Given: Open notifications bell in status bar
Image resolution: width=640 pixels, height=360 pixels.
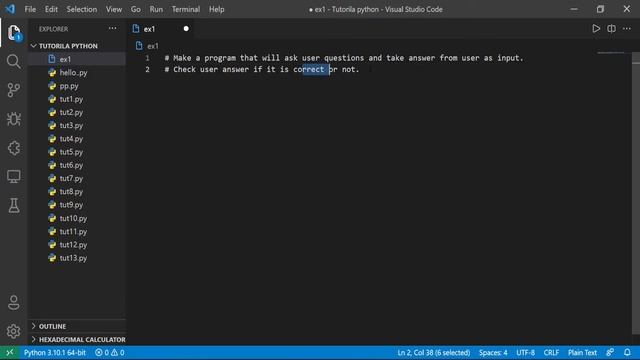Looking at the screenshot, I should pyautogui.click(x=627, y=353).
